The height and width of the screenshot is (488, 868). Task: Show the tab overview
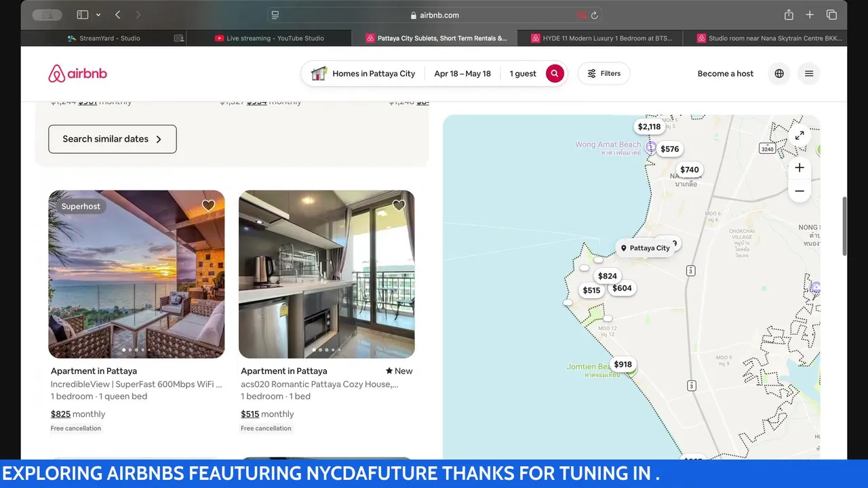click(x=831, y=15)
